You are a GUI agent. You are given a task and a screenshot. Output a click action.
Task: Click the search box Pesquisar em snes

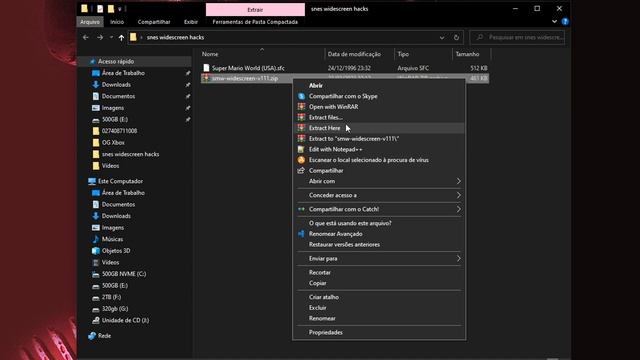tap(518, 38)
